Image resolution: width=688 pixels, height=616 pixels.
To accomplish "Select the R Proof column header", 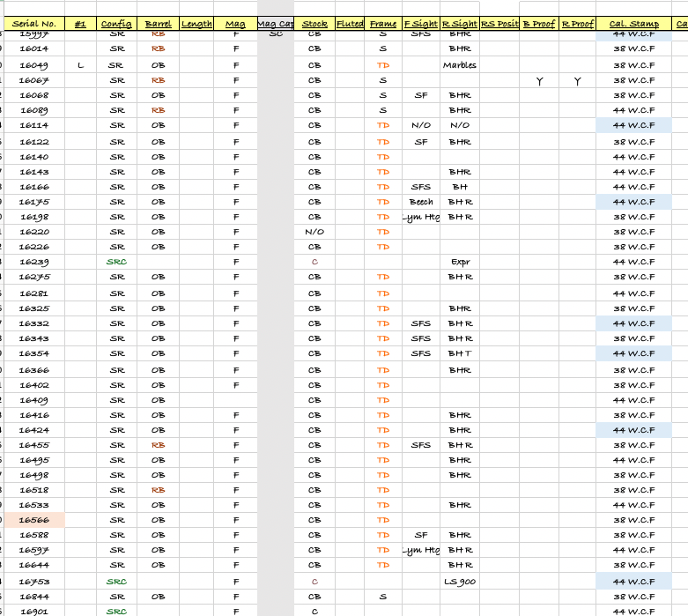I will click(577, 24).
